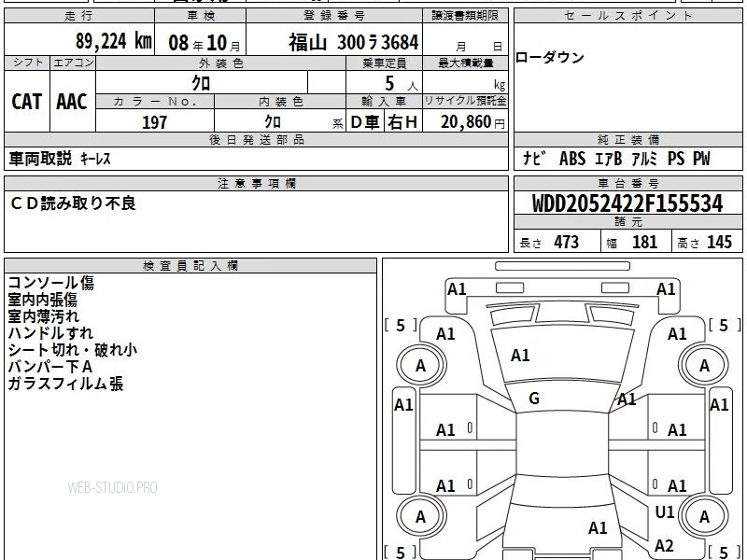Viewport: 747px width, 560px height.
Task: Select the ナビ equipment entry
Action: click(535, 158)
